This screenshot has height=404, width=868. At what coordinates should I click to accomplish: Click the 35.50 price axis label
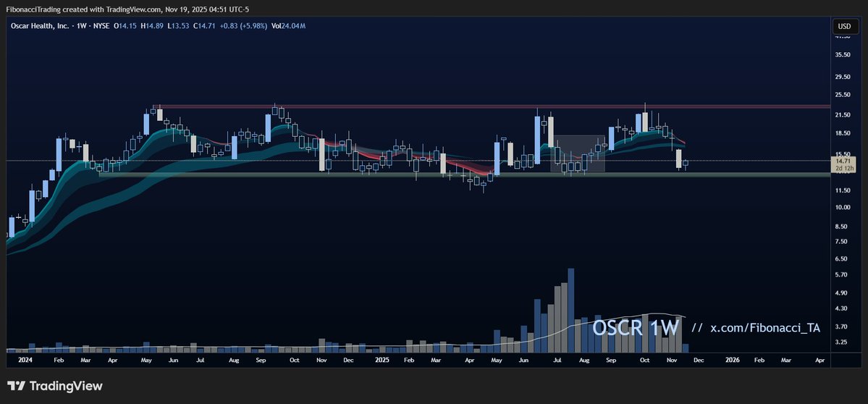point(843,55)
